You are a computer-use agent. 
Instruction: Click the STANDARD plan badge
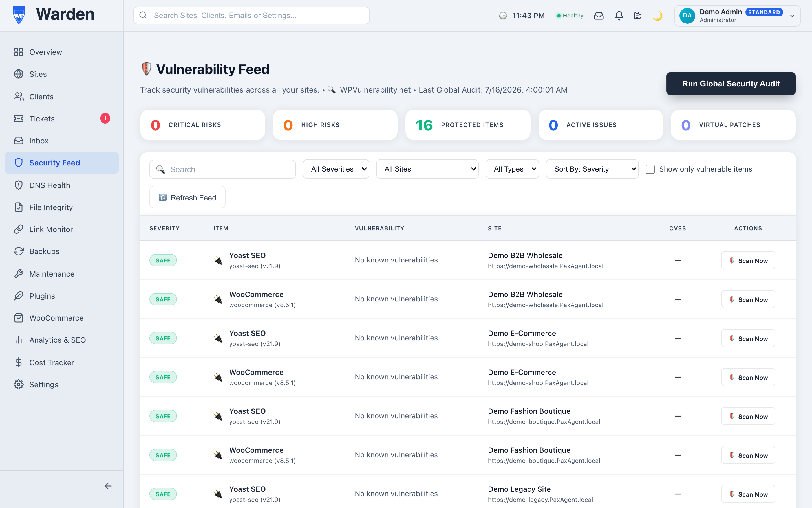(764, 12)
